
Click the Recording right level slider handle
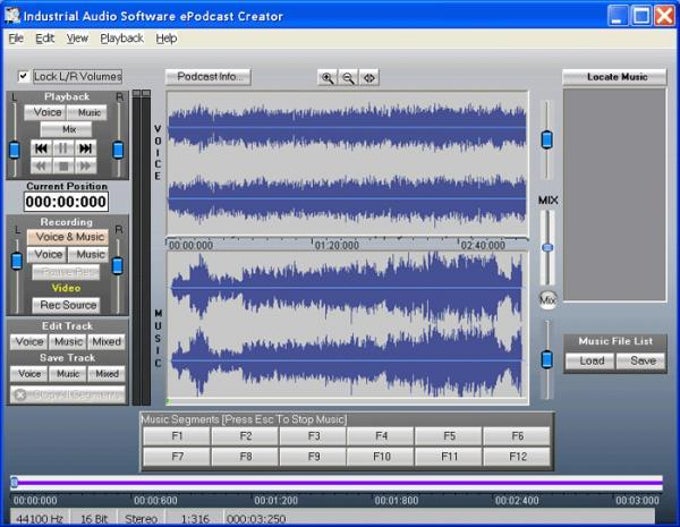point(117,266)
